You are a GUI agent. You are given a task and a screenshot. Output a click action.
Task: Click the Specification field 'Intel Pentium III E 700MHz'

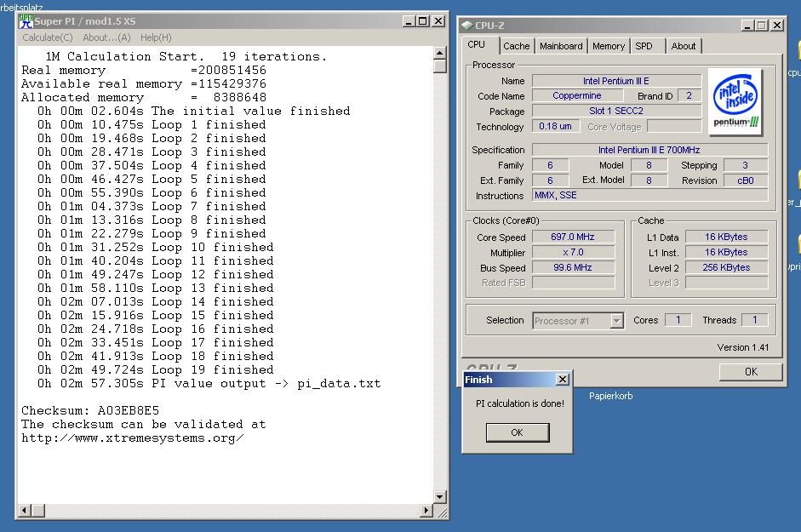(x=649, y=150)
